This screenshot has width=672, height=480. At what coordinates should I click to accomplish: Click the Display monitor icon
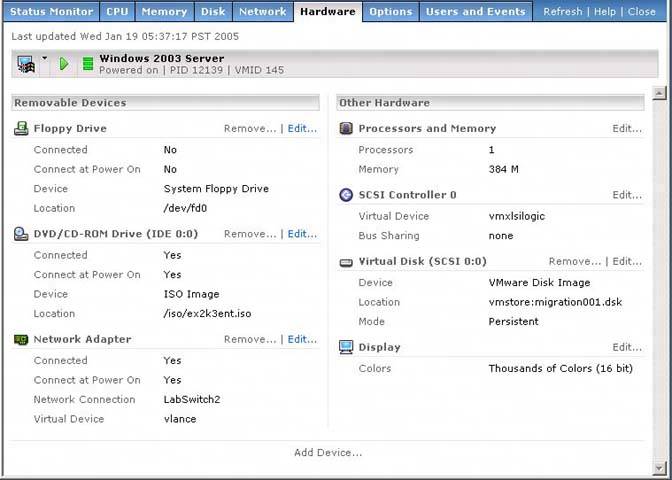tap(346, 347)
